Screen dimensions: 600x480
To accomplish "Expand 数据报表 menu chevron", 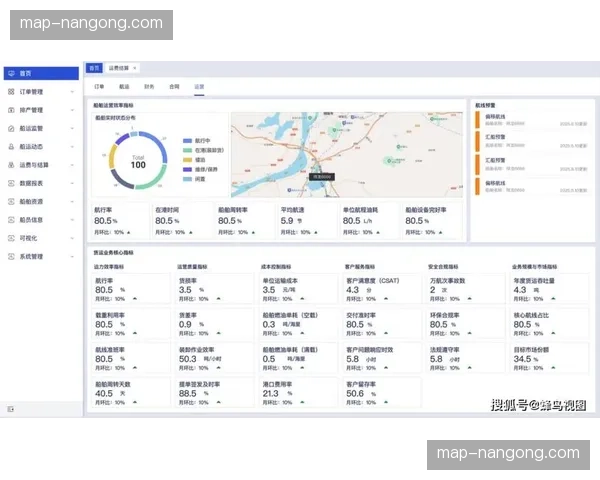I will (72, 183).
